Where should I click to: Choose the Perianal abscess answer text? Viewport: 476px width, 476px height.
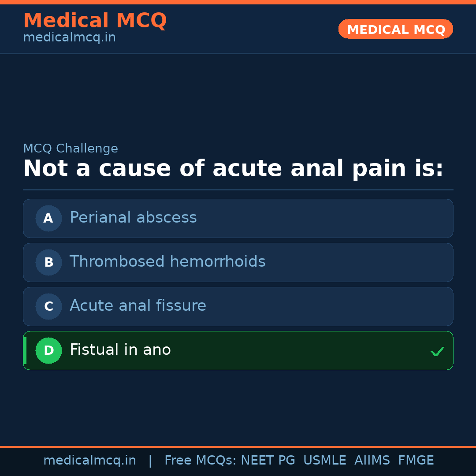133,218
